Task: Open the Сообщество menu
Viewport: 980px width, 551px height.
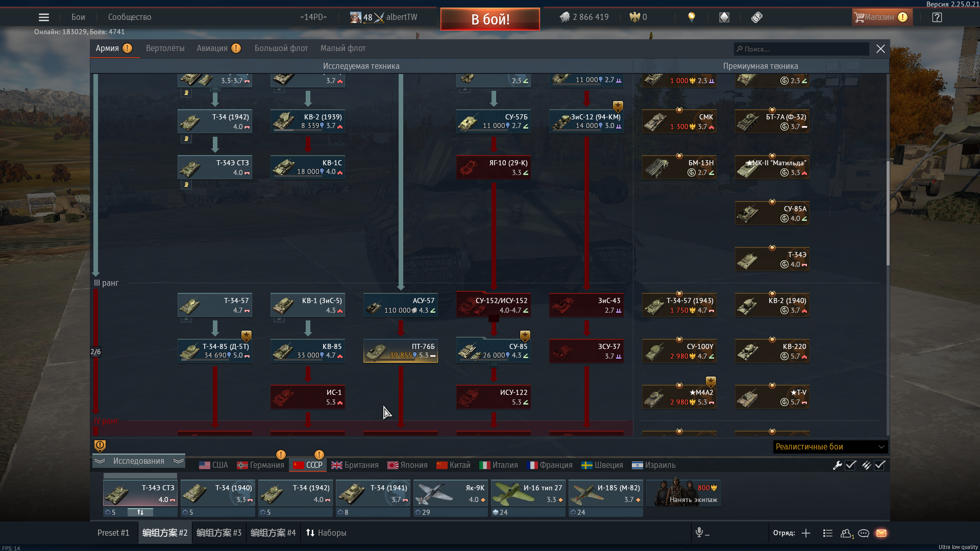Action: pyautogui.click(x=130, y=17)
